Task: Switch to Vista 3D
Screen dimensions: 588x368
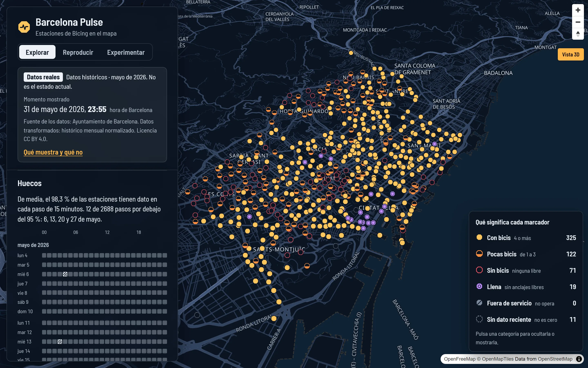Action: point(570,54)
